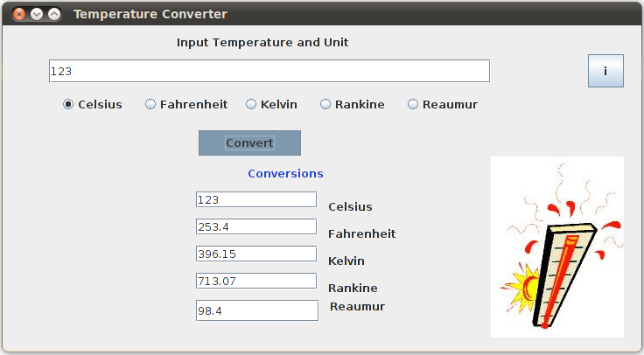
Task: Select the Reaumur radio button
Action: click(443, 104)
